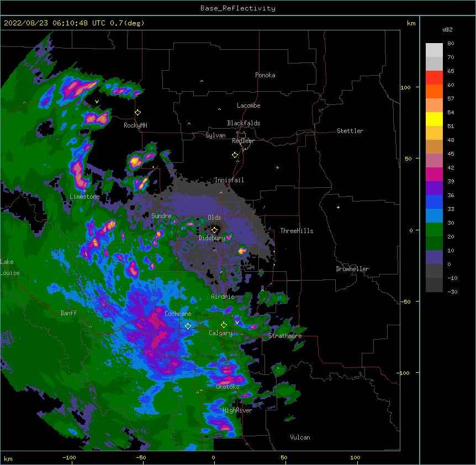
Task: Click the light gray 80 dBZ legend swatch
Action: click(x=434, y=50)
